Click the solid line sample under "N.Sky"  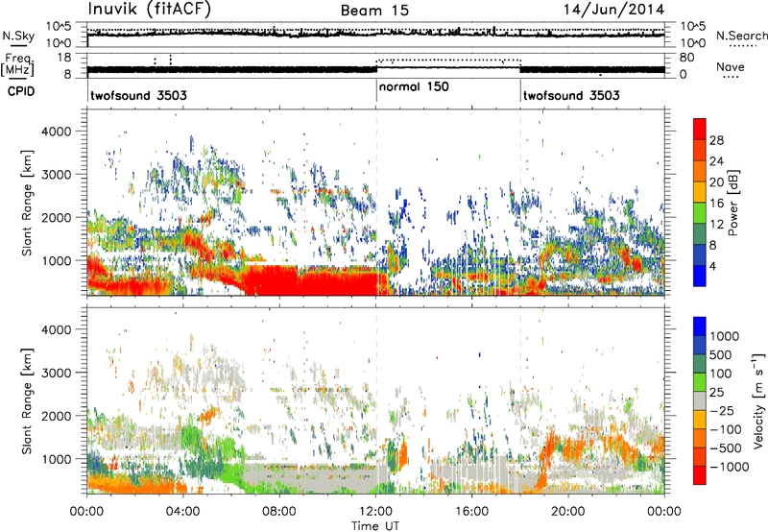[18, 46]
